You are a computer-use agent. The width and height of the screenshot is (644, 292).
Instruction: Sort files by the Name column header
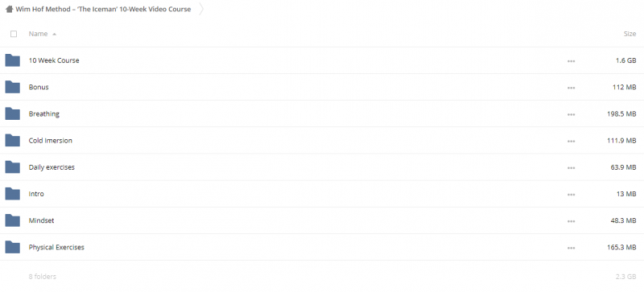38,34
